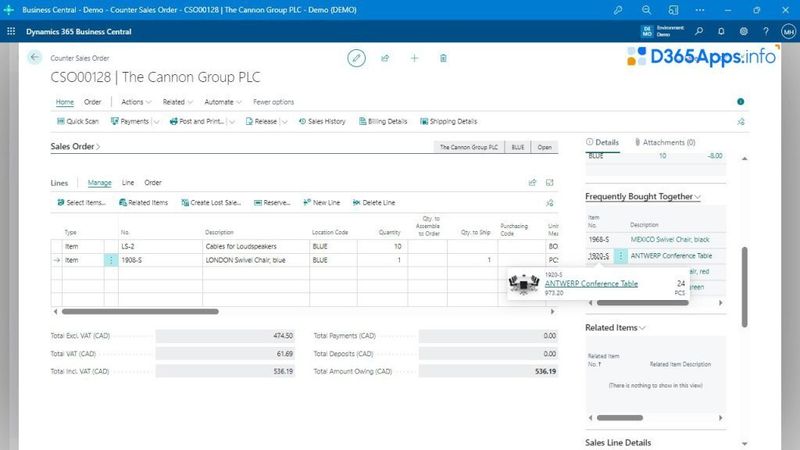Expand the Post and Print dropdown arrow
Image resolution: width=800 pixels, height=450 pixels.
[232, 122]
